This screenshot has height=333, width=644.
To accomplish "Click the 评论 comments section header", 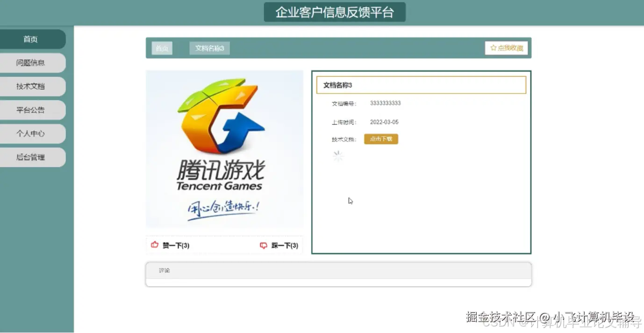I will coord(338,270).
